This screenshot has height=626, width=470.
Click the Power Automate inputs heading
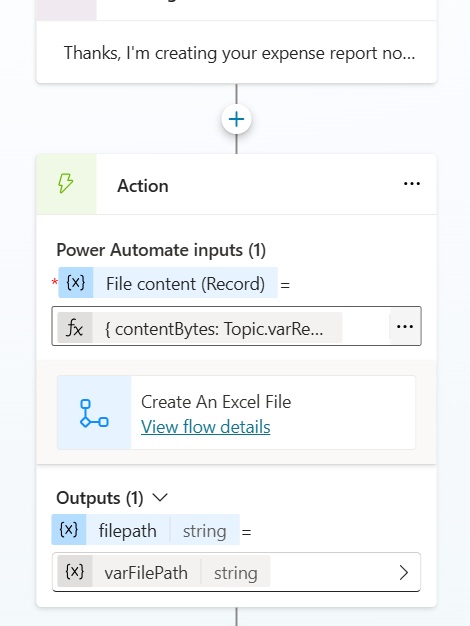pos(161,250)
